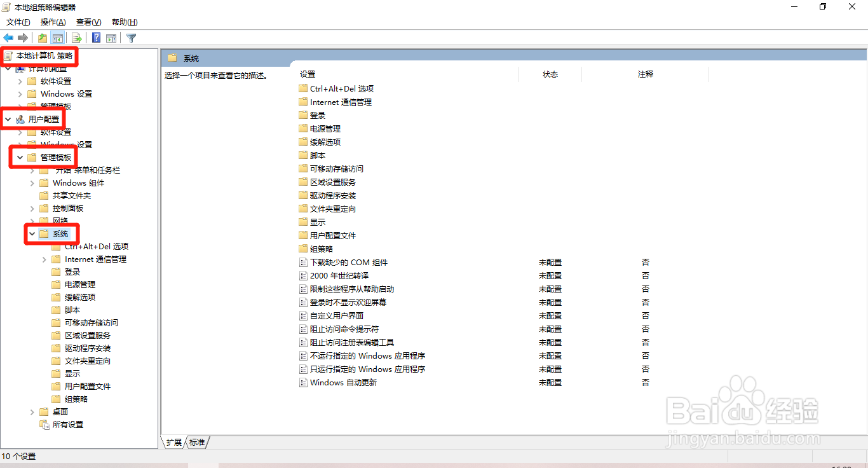Viewport: 868px width, 468px height.
Task: Select 登录时不显示欢迎屏幕 policy setting
Action: click(x=348, y=302)
